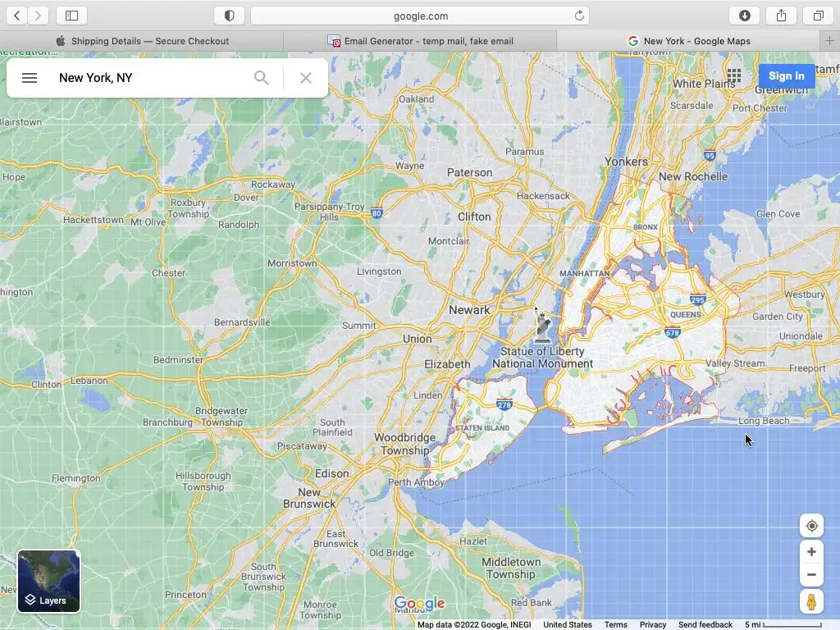Viewport: 840px width, 630px height.
Task: Open the Layers satellite thumbnail
Action: (48, 582)
